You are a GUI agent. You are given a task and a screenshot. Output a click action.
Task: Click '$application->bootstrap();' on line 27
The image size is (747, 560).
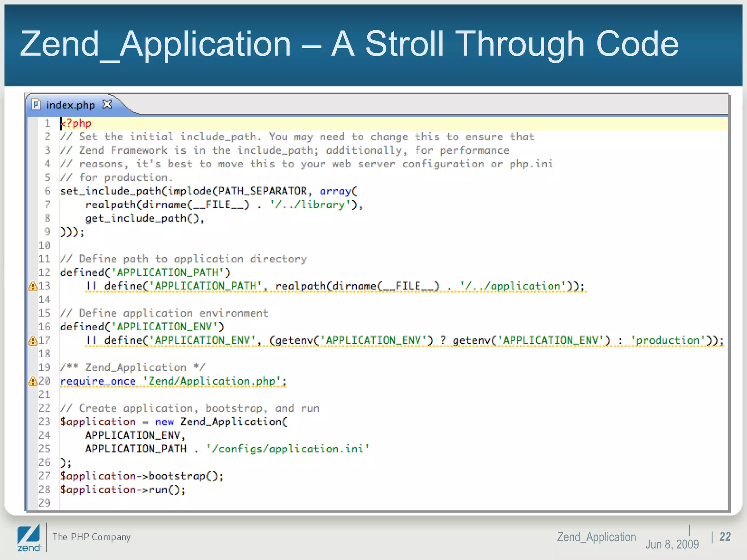coord(142,476)
